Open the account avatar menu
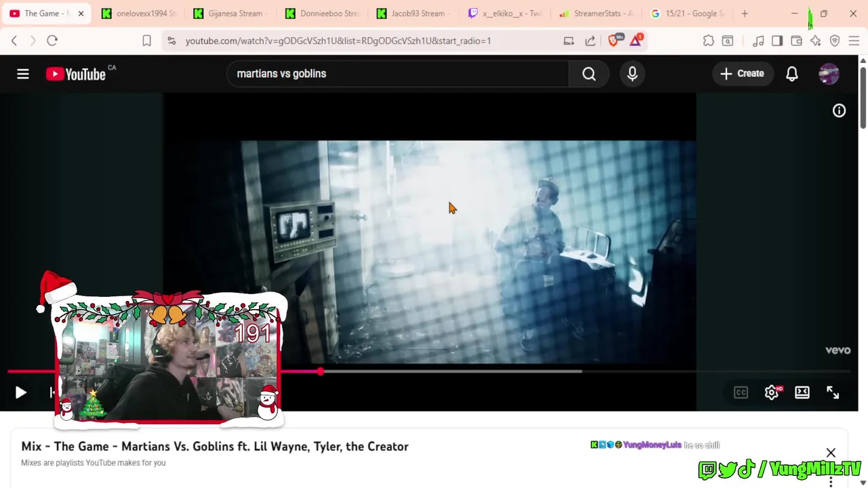The image size is (868, 488). [x=829, y=74]
